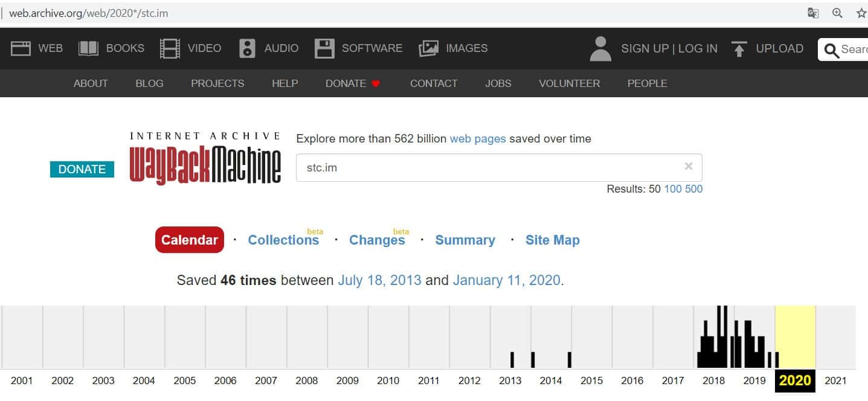Select year 2018 on timeline

(714, 380)
